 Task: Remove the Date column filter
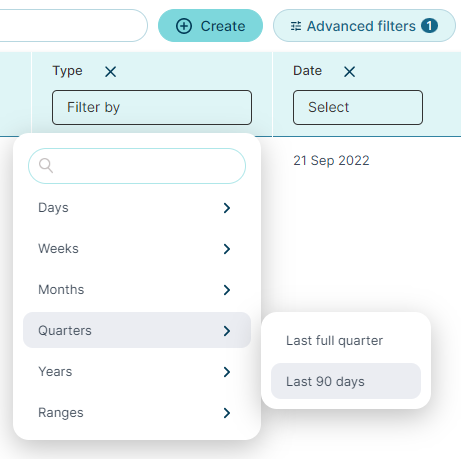(349, 71)
